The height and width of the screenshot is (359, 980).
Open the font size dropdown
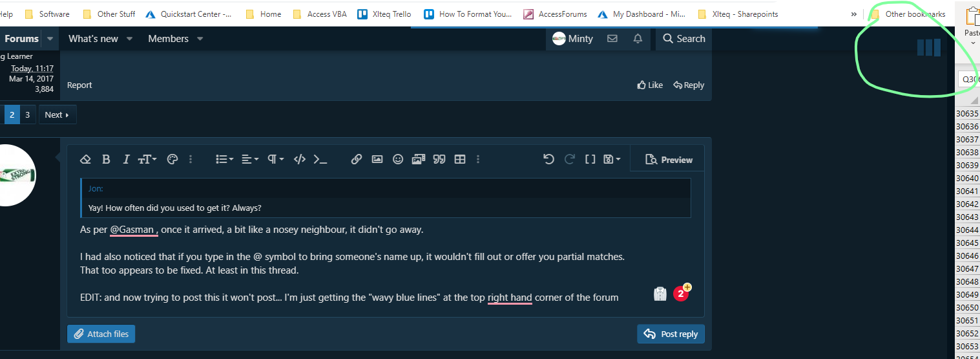(x=147, y=159)
